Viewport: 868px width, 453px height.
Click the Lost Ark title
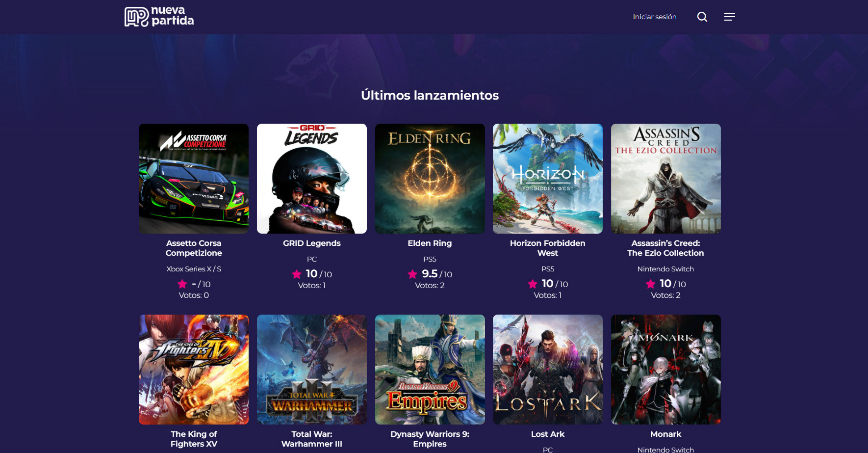(x=548, y=434)
